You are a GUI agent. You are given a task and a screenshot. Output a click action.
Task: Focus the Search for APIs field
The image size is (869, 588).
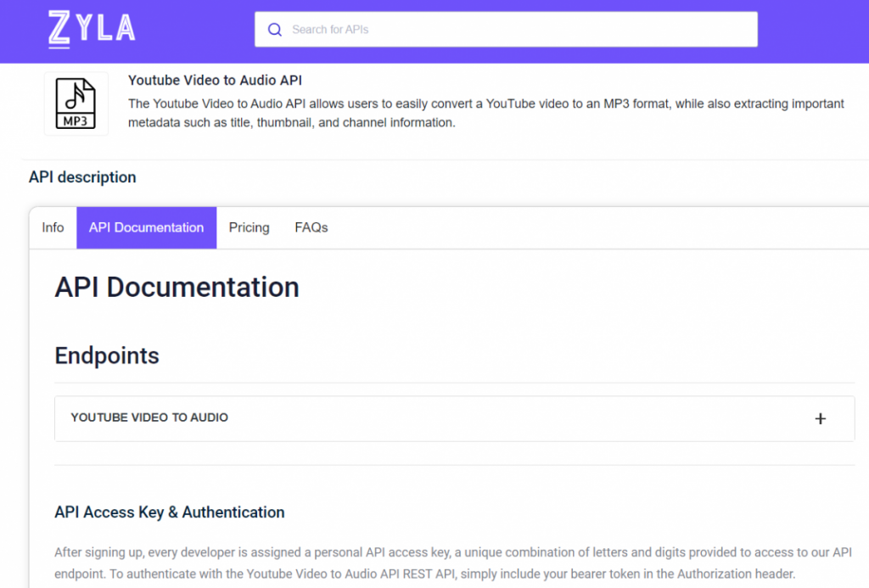(x=506, y=30)
